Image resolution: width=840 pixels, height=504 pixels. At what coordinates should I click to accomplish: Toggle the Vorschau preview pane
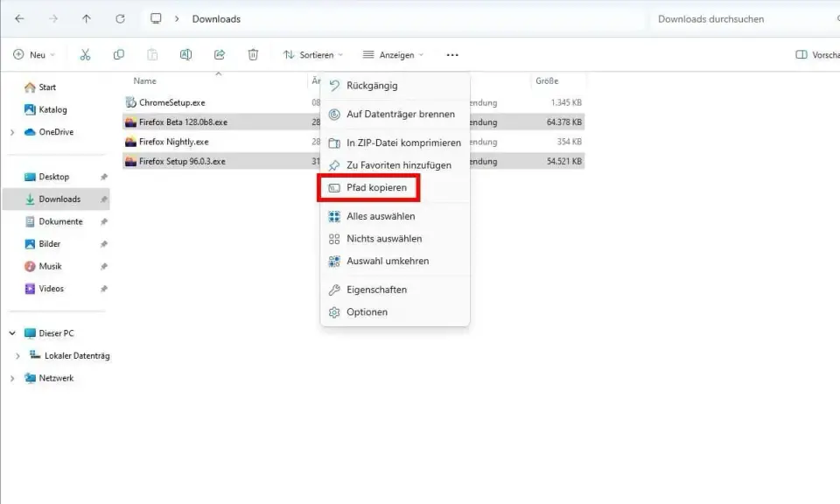click(x=817, y=54)
